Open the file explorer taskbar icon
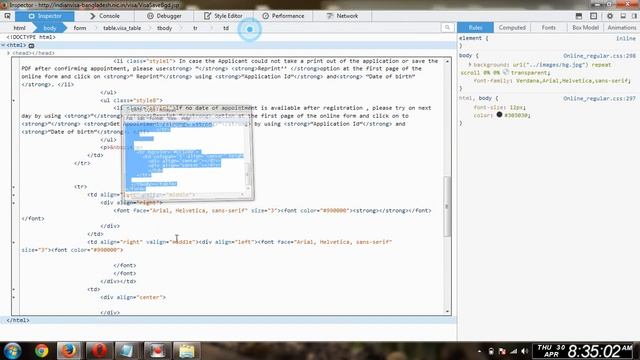The height and width of the screenshot is (360, 640). 187,351
